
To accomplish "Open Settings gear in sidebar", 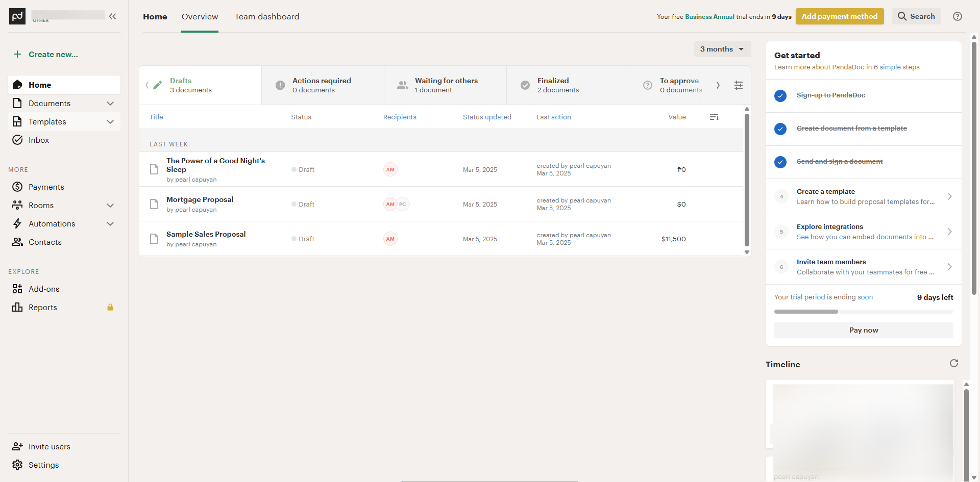I will click(x=43, y=465).
